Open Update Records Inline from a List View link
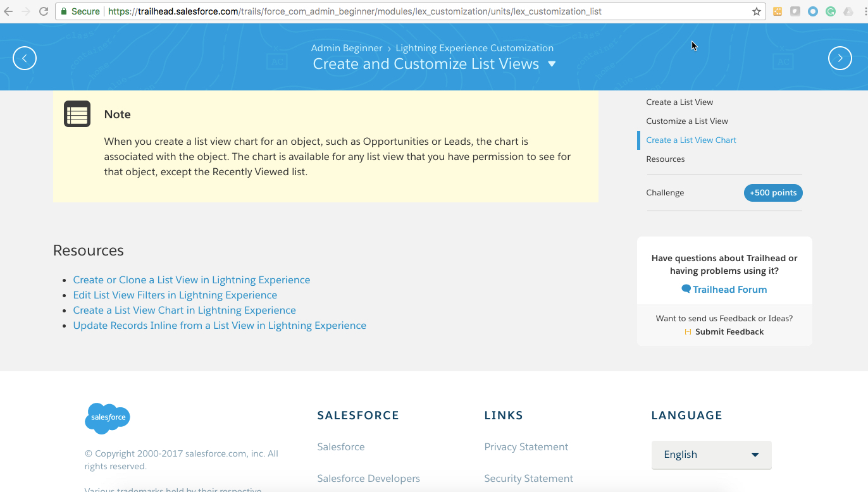The height and width of the screenshot is (492, 868). [220, 326]
